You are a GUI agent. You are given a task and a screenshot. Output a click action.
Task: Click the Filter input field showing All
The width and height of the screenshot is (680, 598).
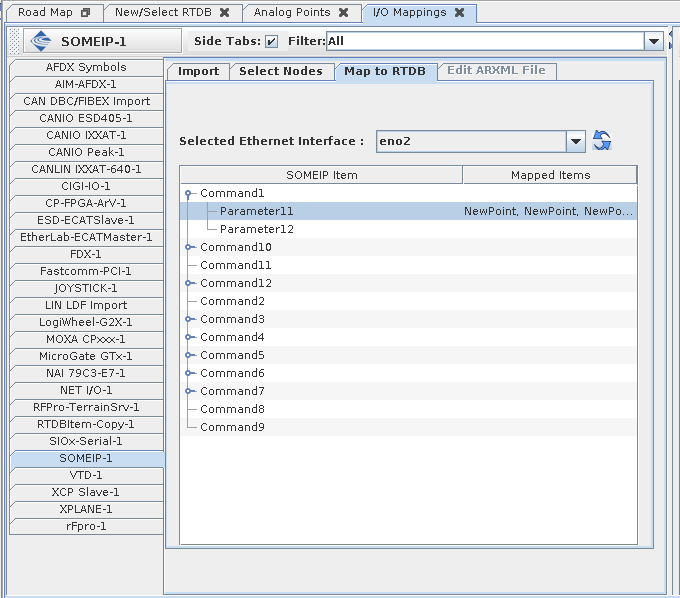point(485,42)
